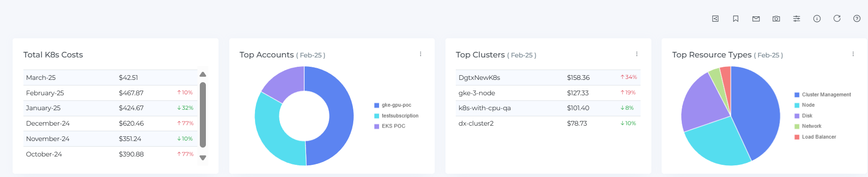
Task: Toggle testsubscription legend entry
Action: pos(396,116)
